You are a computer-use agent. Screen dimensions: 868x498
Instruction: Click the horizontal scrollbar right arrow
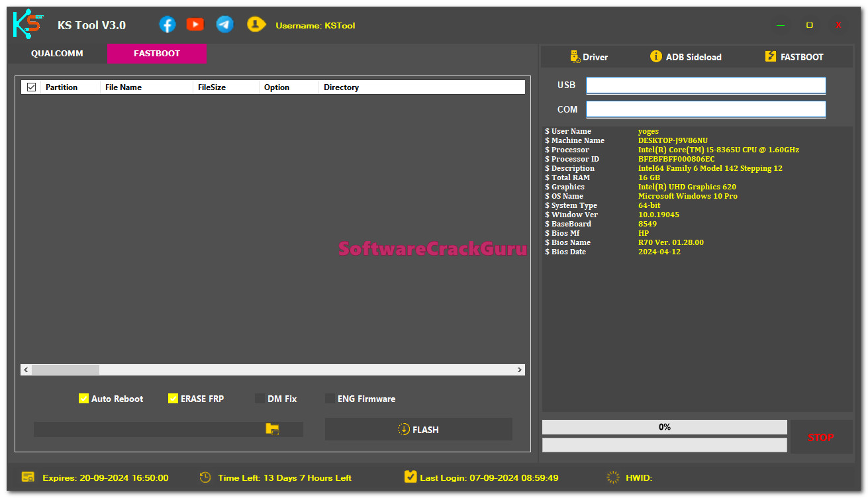pos(520,370)
